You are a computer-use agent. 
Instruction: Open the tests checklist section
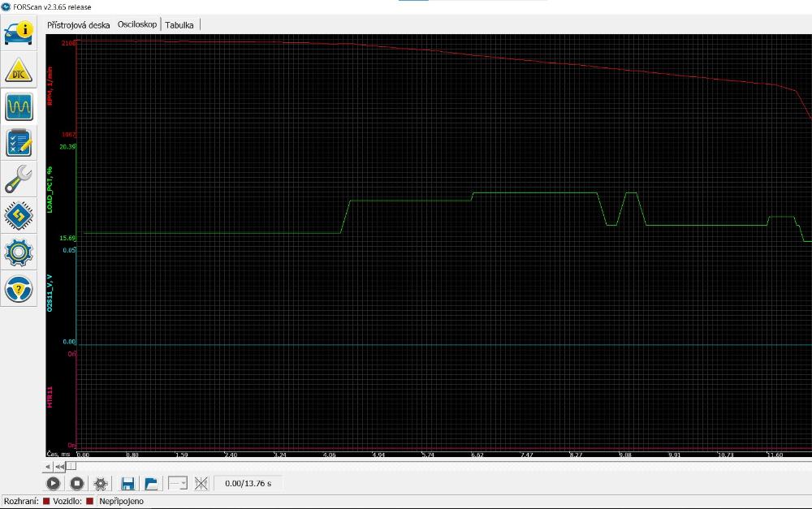(x=18, y=144)
